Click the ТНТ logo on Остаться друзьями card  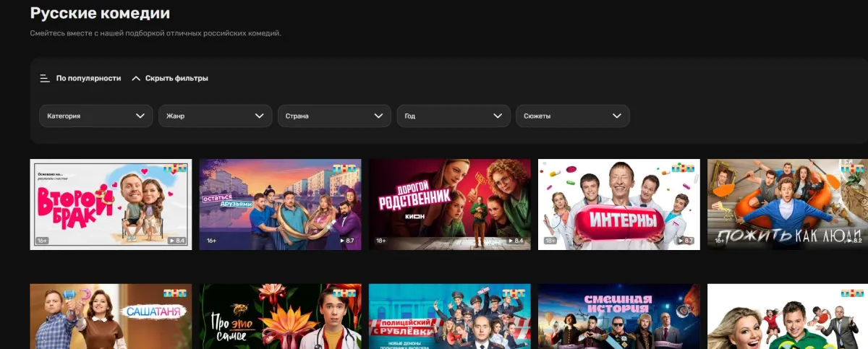click(x=344, y=169)
